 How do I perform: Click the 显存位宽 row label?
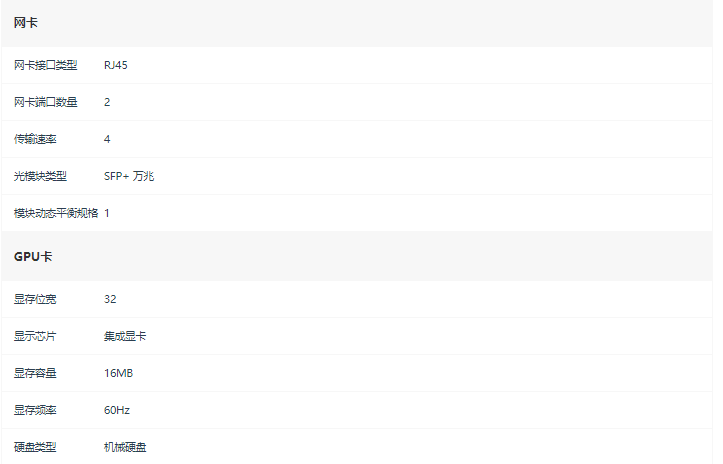(x=35, y=299)
